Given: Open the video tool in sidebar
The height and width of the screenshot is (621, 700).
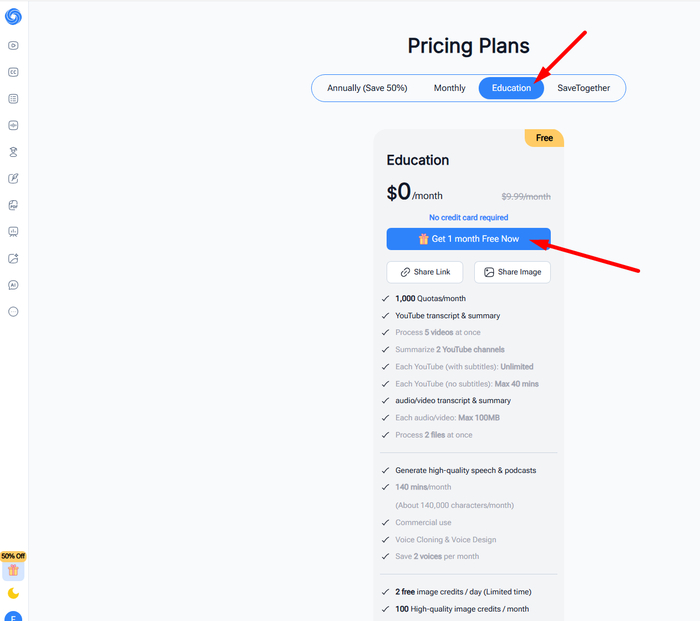Looking at the screenshot, I should coord(13,46).
